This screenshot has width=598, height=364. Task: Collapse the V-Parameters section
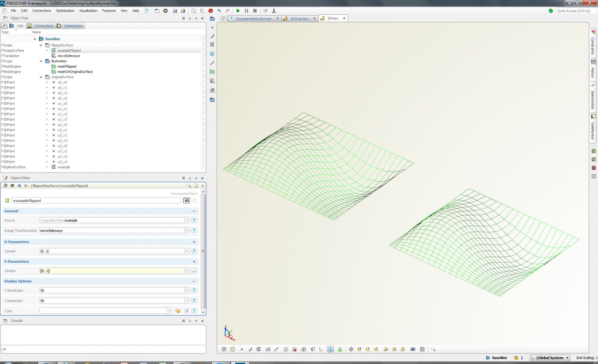[194, 262]
